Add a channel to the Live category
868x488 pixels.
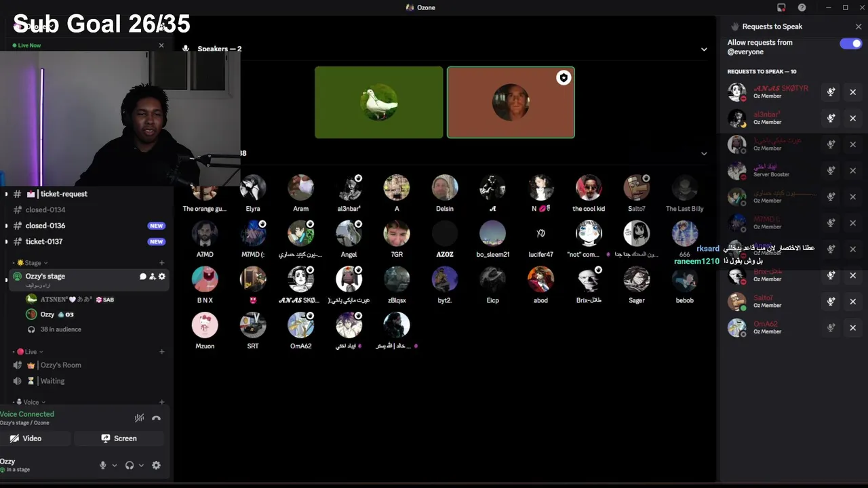[x=162, y=352]
